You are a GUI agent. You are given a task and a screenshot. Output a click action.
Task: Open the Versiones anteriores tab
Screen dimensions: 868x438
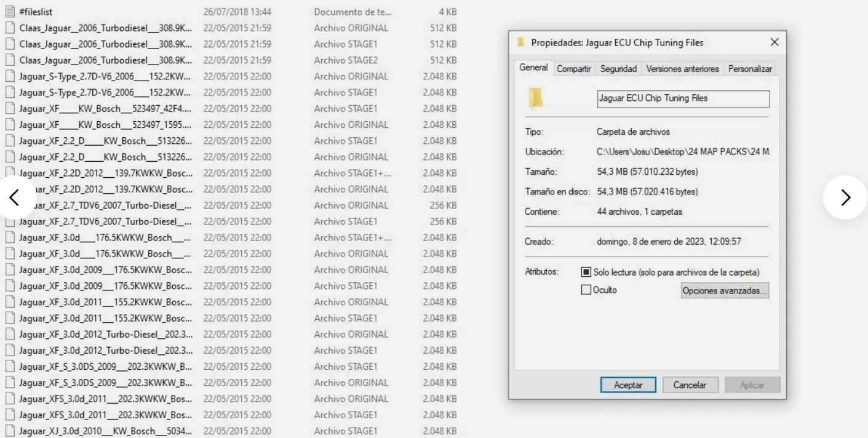pos(680,68)
